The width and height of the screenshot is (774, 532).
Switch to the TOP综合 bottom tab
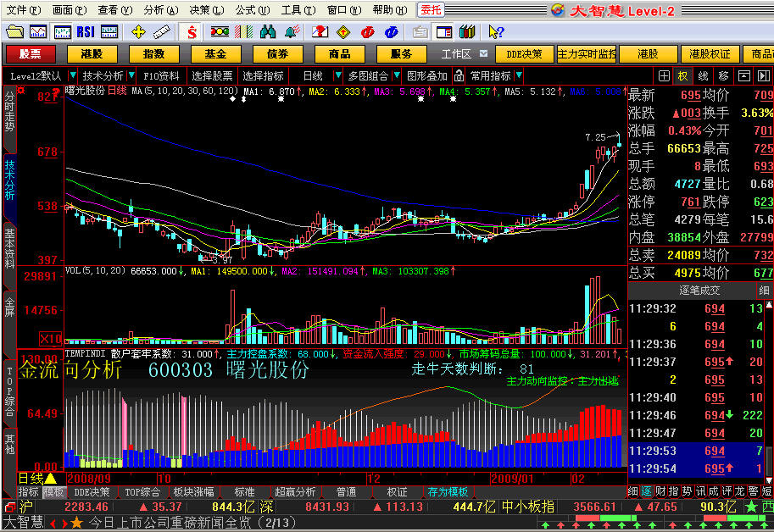tap(142, 492)
